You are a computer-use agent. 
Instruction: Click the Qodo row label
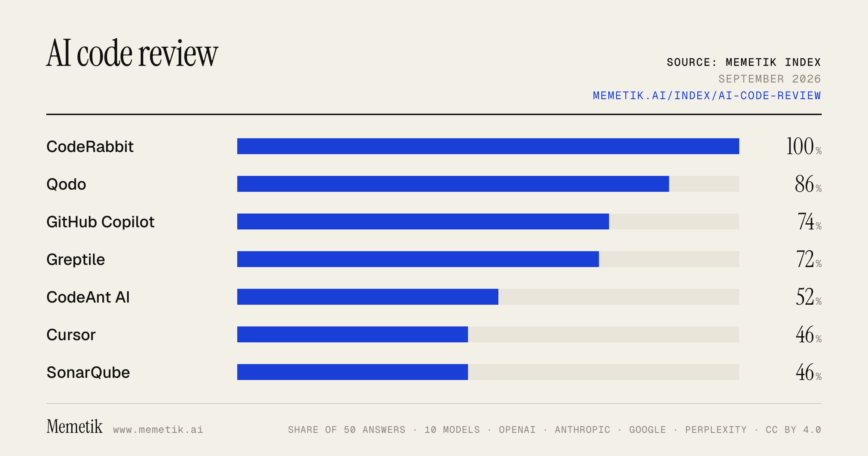point(66,184)
